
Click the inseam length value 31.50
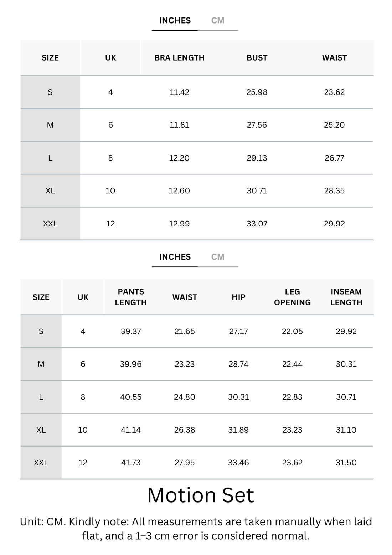pos(346,463)
